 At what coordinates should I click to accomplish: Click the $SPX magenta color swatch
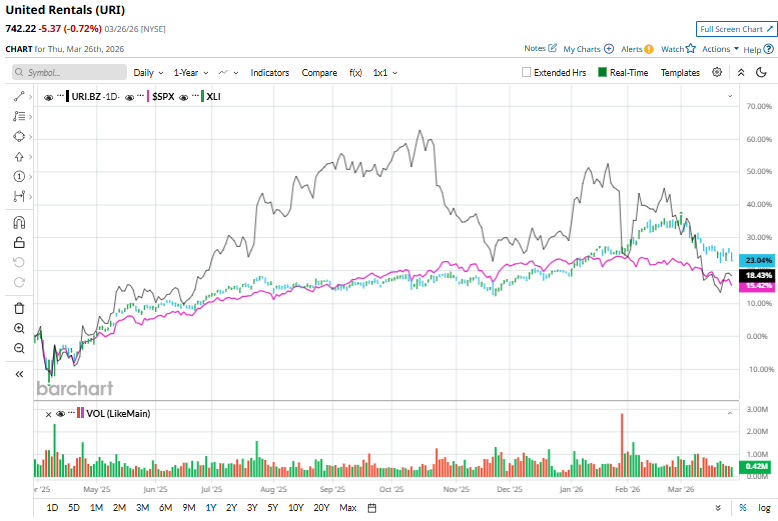(x=148, y=96)
